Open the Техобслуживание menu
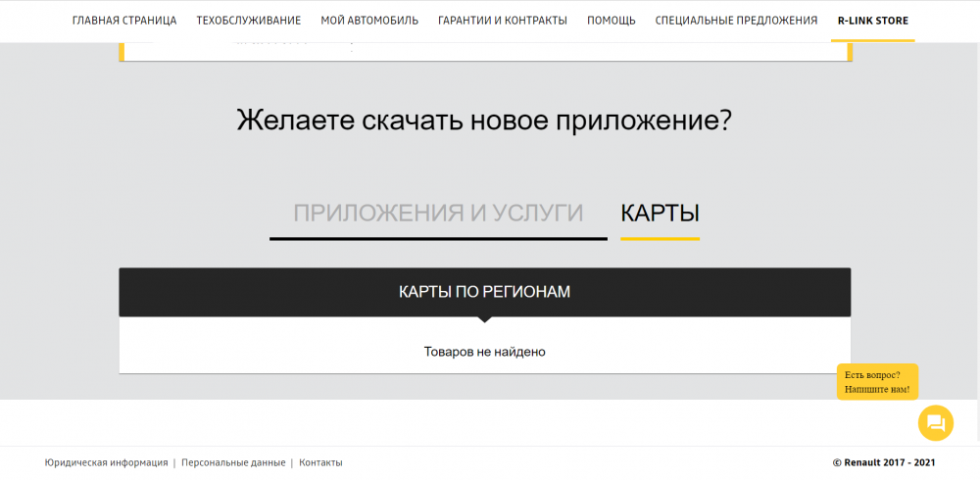980x480 pixels. tap(249, 21)
